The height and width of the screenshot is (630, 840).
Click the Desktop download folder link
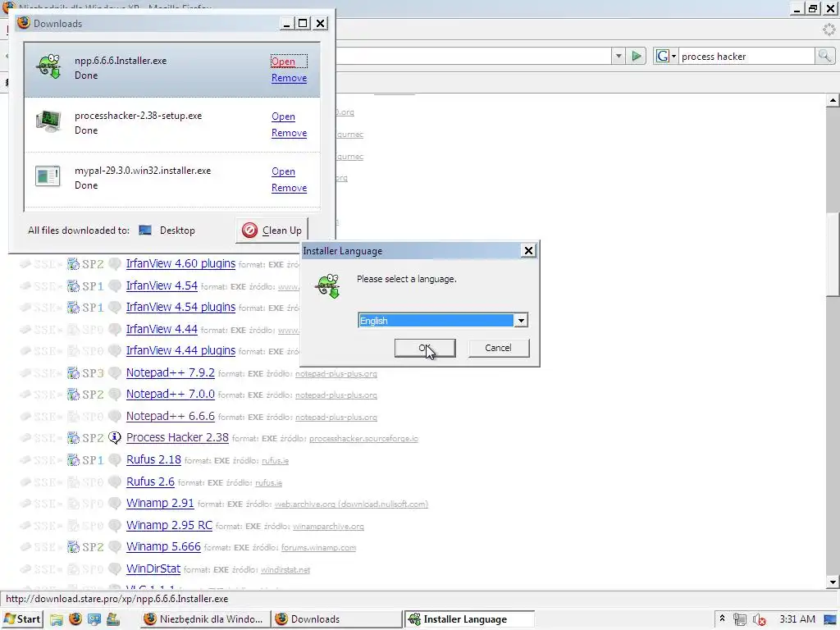pos(177,231)
